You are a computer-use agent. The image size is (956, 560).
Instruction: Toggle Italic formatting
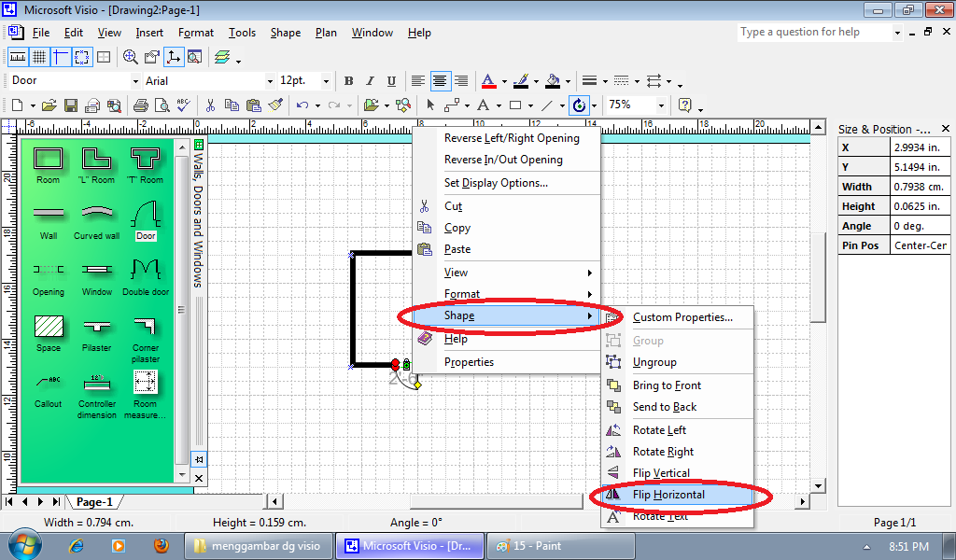pos(370,81)
